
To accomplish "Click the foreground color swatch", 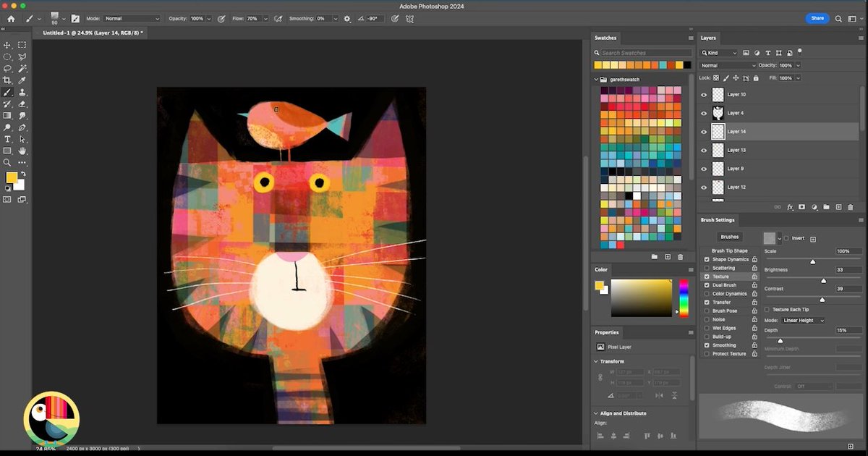I will (x=12, y=176).
